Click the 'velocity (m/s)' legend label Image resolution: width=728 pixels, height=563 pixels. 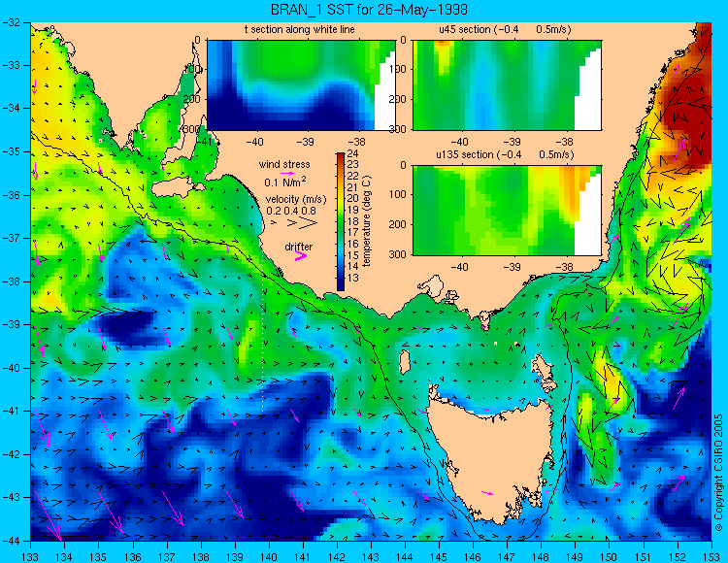pyautogui.click(x=296, y=200)
